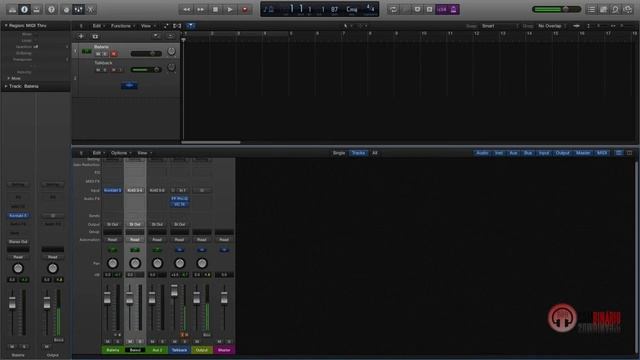The height and width of the screenshot is (360, 640).
Task: Toggle the blue Catch Playhead button
Action: [191, 26]
